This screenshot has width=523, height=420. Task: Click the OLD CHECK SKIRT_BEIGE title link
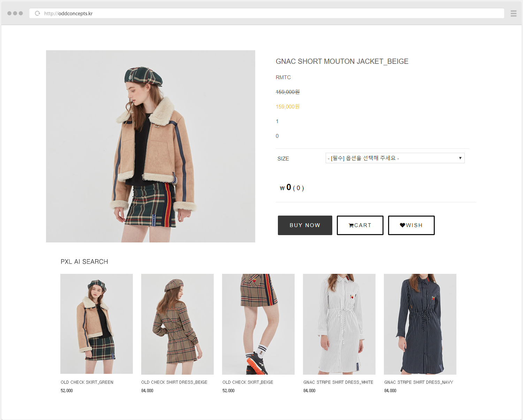tap(248, 382)
